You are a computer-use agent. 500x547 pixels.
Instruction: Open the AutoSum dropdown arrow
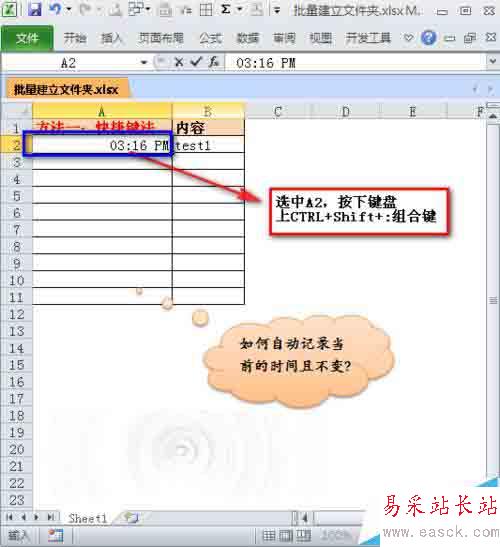[x=240, y=9]
